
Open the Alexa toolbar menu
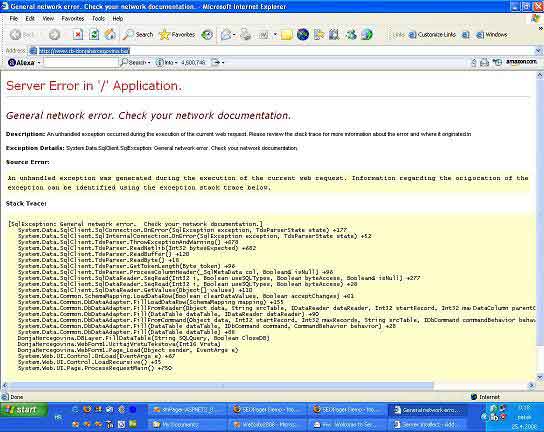[24, 62]
